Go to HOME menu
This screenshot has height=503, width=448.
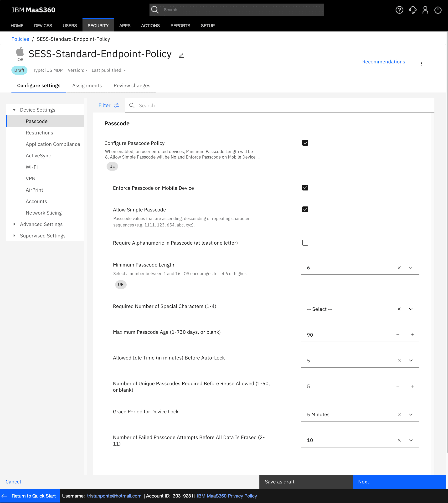[x=17, y=26]
